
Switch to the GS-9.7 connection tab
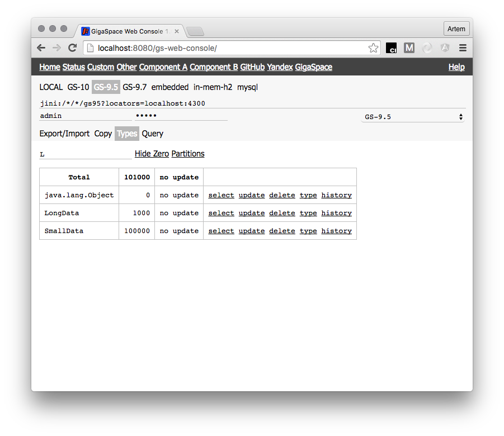(x=135, y=87)
